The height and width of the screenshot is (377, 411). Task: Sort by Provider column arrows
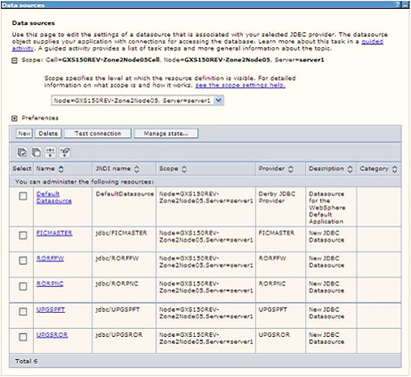click(x=290, y=169)
